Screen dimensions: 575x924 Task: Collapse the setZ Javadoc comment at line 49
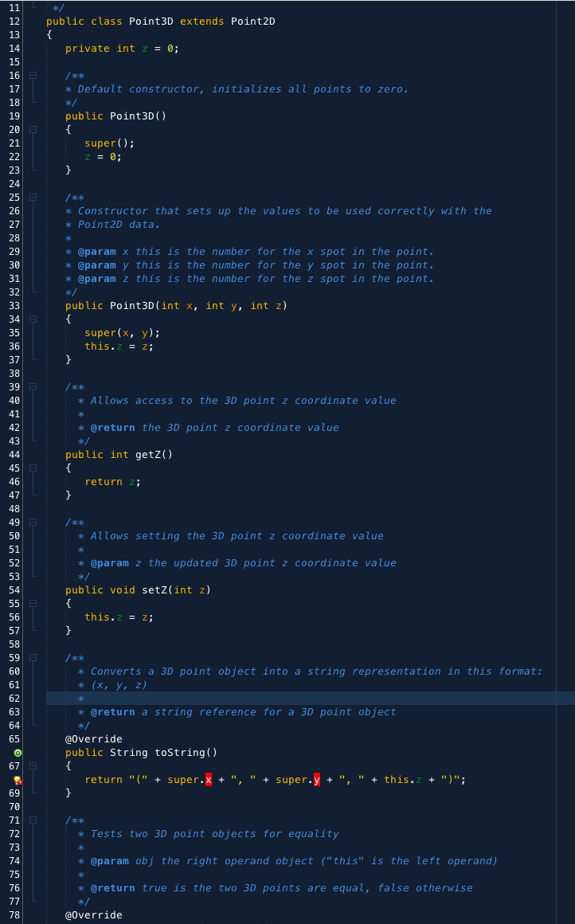click(x=33, y=523)
